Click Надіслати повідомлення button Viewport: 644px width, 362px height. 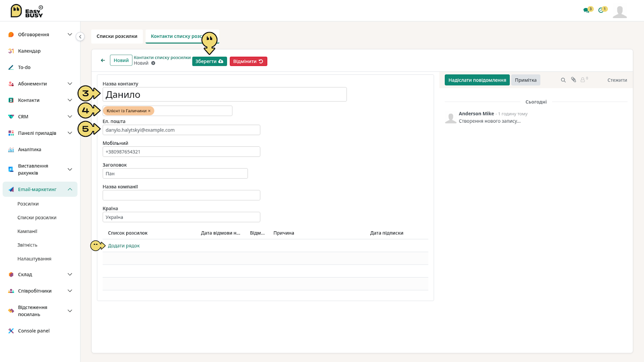(x=477, y=80)
